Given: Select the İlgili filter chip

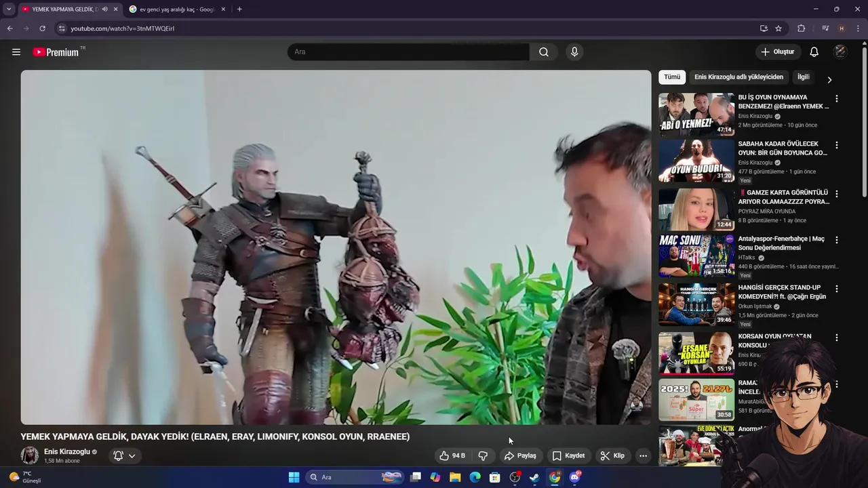Looking at the screenshot, I should click(x=804, y=77).
